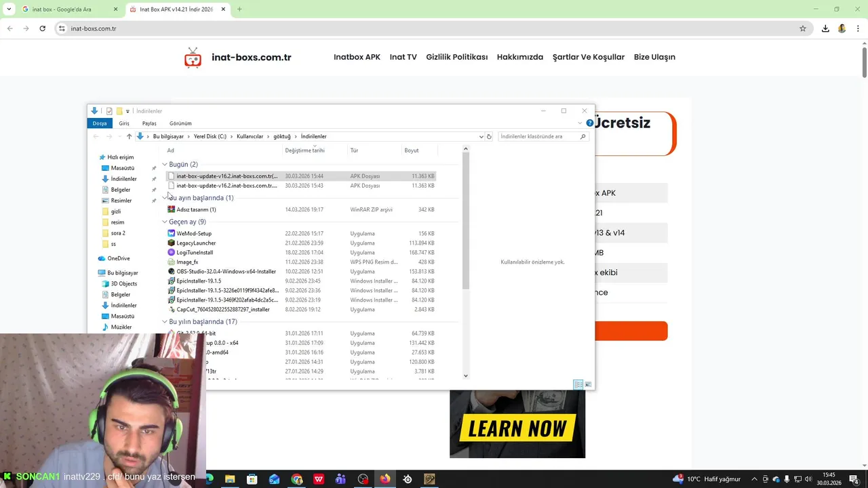
Task: Open the Paylaş ribbon tab
Action: pos(149,123)
